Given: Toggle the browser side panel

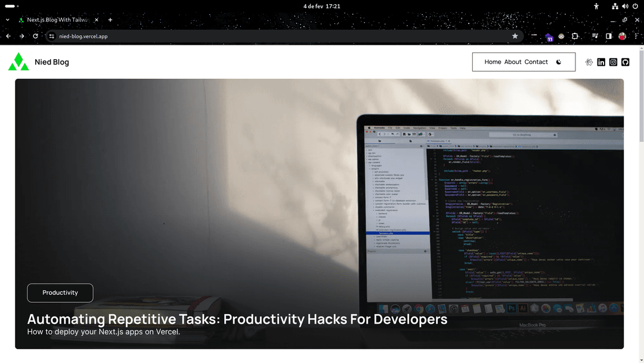Looking at the screenshot, I should (608, 36).
